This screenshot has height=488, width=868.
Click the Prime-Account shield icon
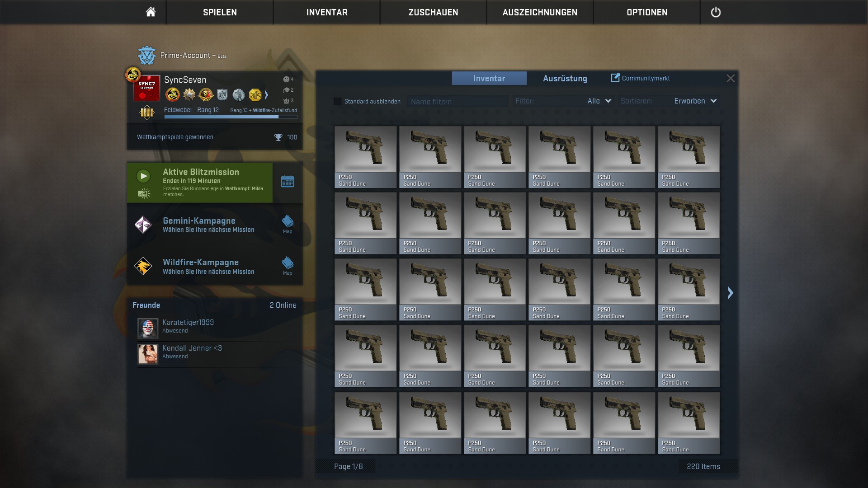(x=146, y=56)
